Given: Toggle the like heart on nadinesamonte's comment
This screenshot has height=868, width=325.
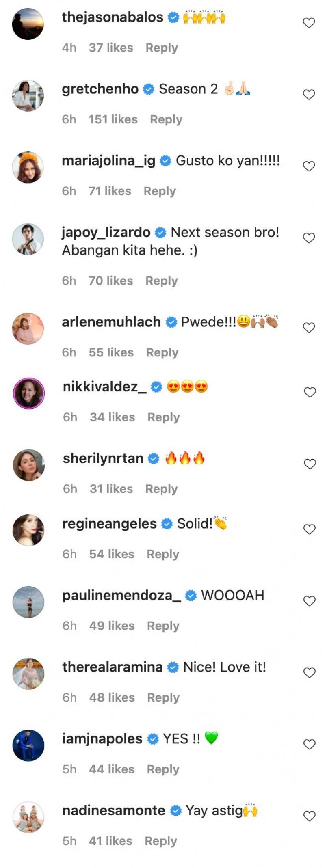Looking at the screenshot, I should pyautogui.click(x=310, y=816).
